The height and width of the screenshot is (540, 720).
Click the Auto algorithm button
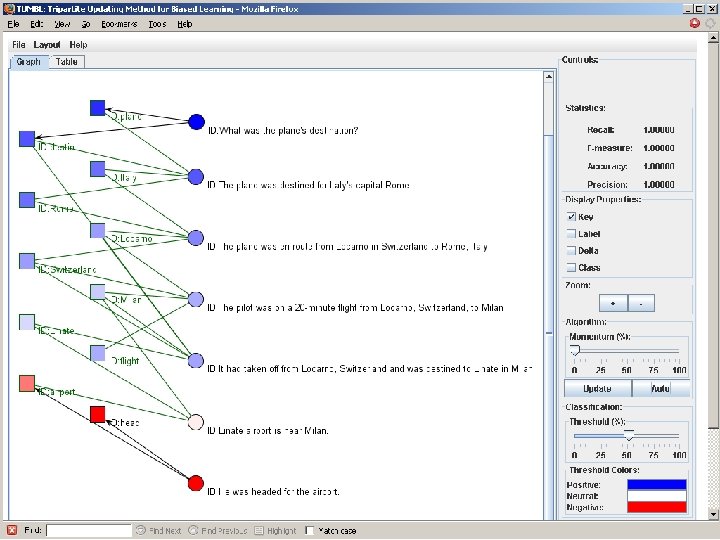[x=661, y=388]
